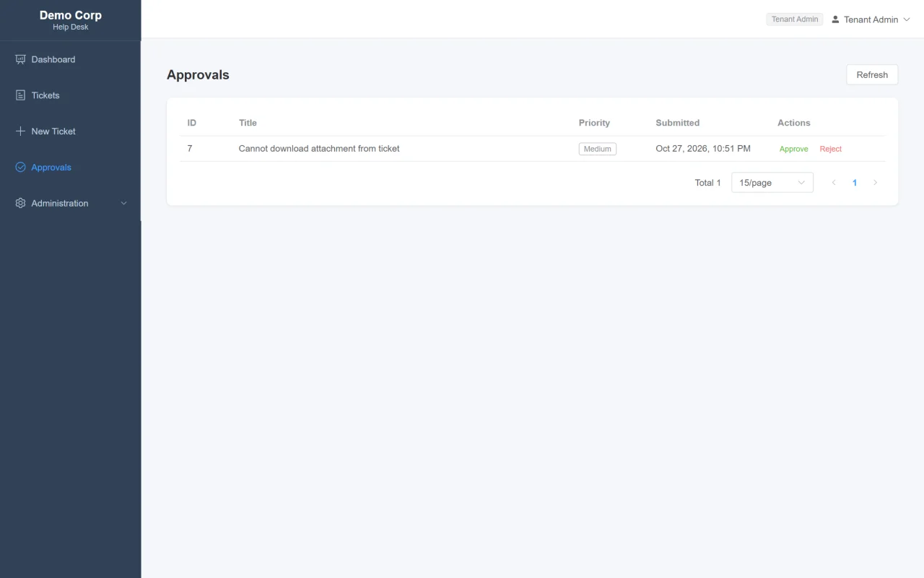Click the Administration gear icon
Screen dimensions: 924x578
[20, 204]
